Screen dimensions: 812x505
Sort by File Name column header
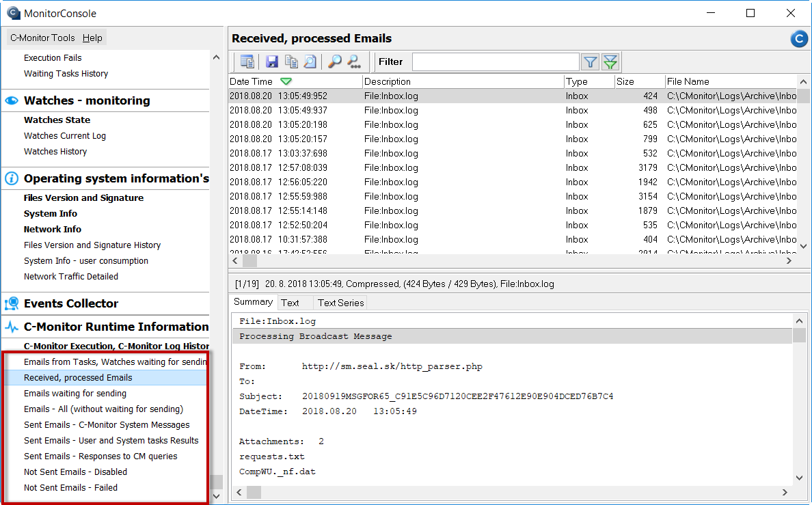[731, 81]
